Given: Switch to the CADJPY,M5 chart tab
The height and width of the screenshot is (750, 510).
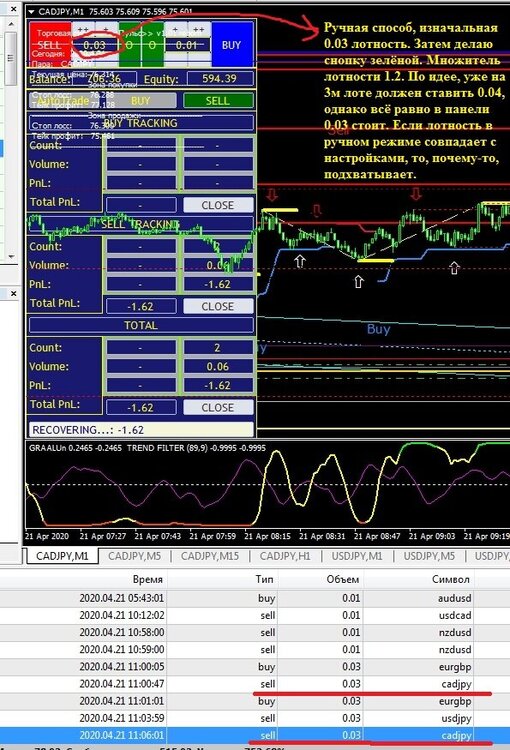Looking at the screenshot, I should tap(134, 556).
